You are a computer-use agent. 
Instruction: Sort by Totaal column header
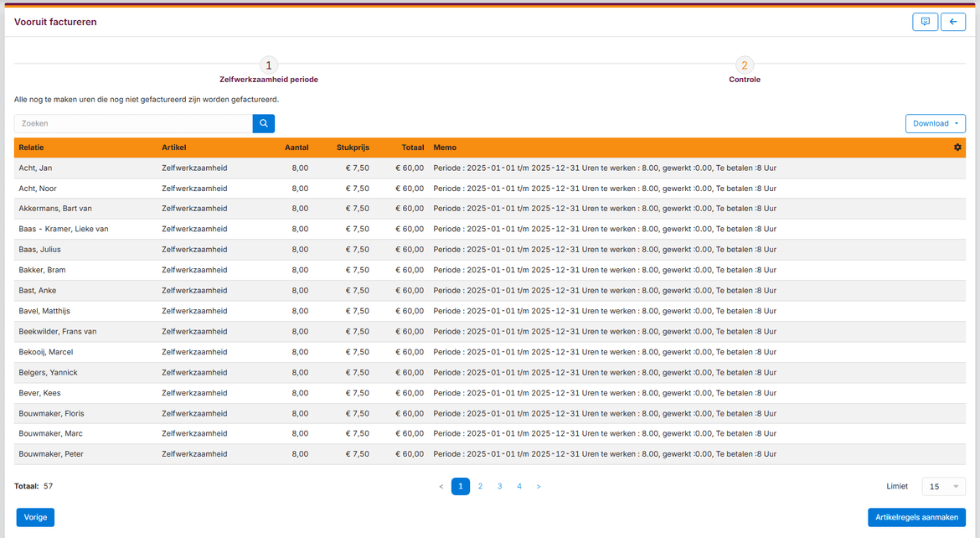(412, 147)
